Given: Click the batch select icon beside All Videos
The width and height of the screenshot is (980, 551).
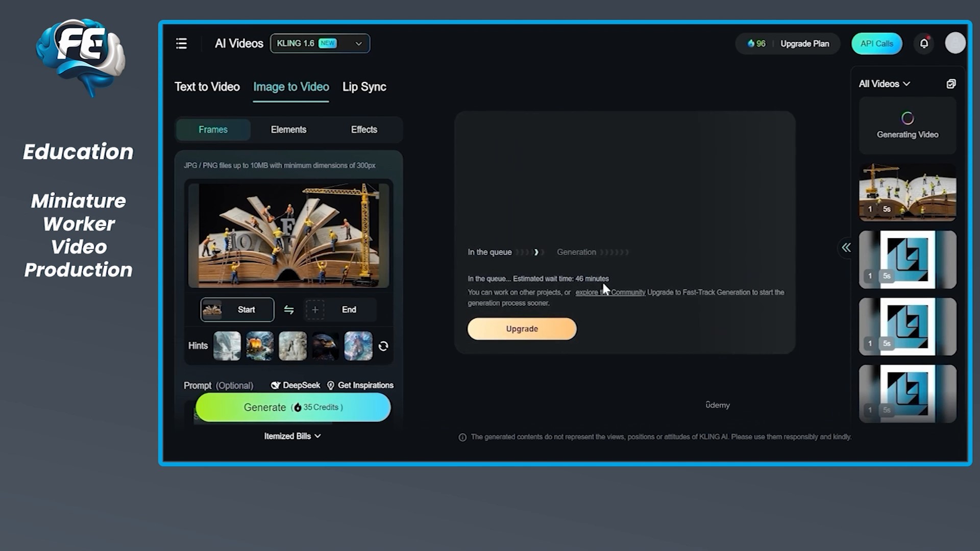Looking at the screenshot, I should [x=951, y=84].
